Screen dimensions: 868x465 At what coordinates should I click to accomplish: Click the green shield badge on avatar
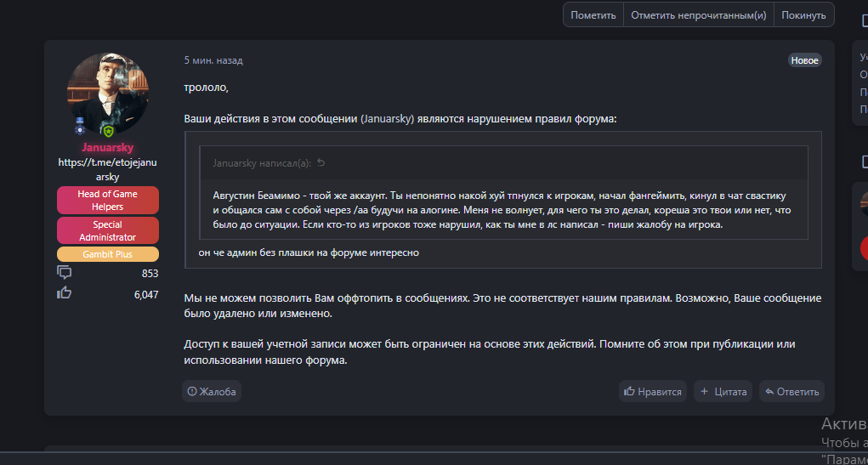107,130
